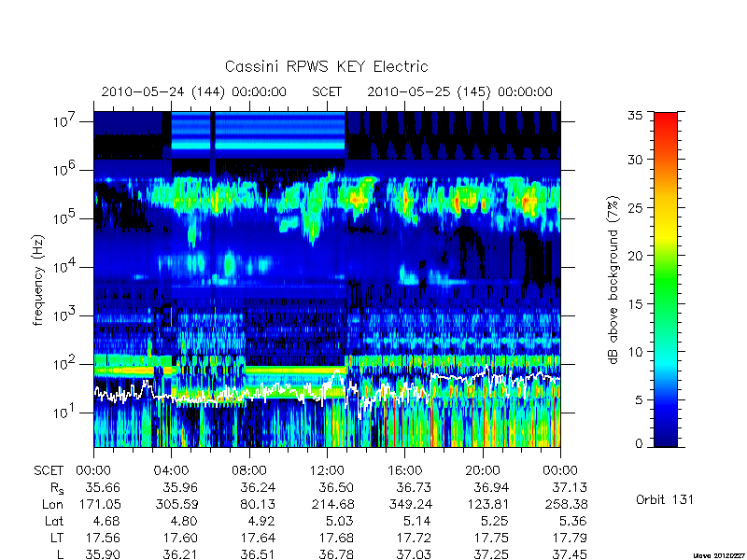Click the bright yellow band near 10^2 Hz
This screenshot has width=747, height=560.
(295, 370)
